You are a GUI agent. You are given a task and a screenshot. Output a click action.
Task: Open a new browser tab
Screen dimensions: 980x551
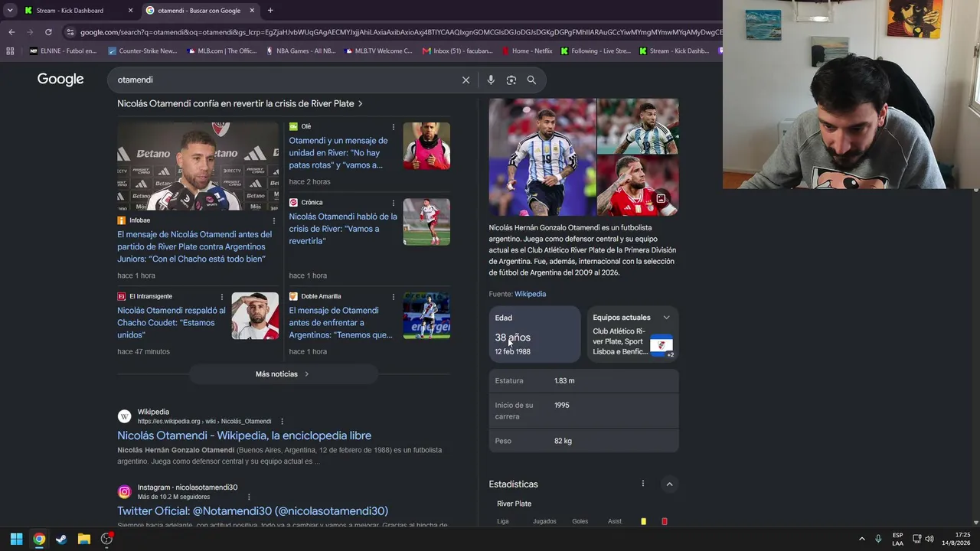pyautogui.click(x=270, y=11)
